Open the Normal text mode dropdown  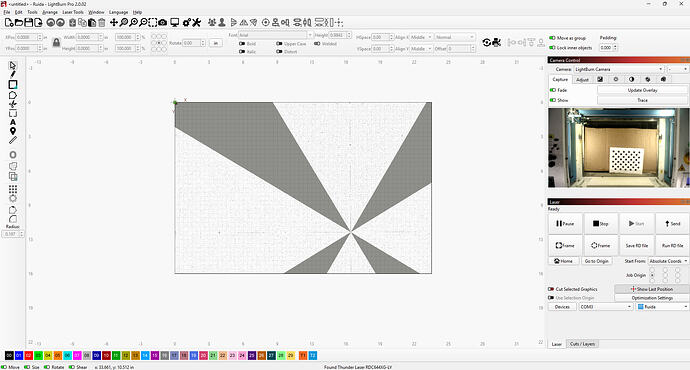click(455, 37)
